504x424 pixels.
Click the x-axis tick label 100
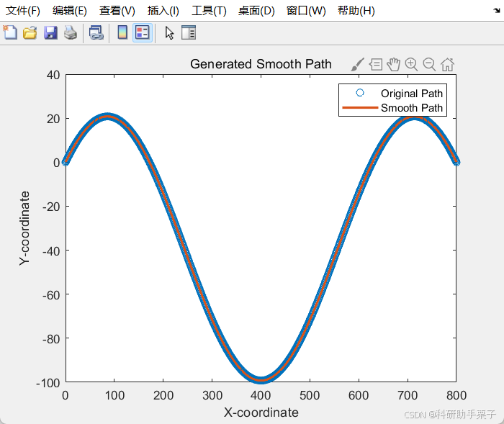(114, 395)
